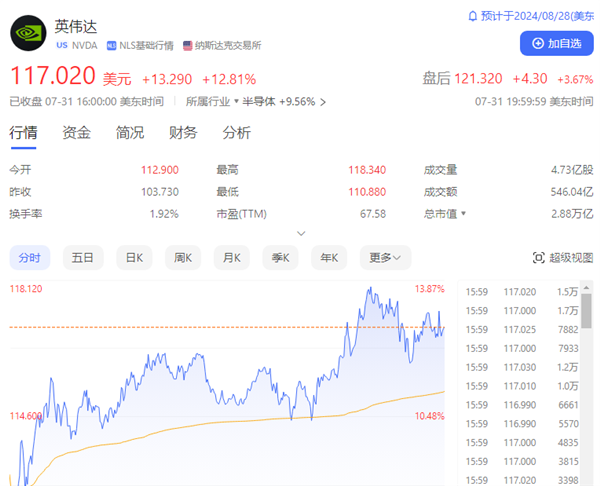The image size is (600, 486).
Task: Click the US market tag beside NVDA
Action: [62, 46]
